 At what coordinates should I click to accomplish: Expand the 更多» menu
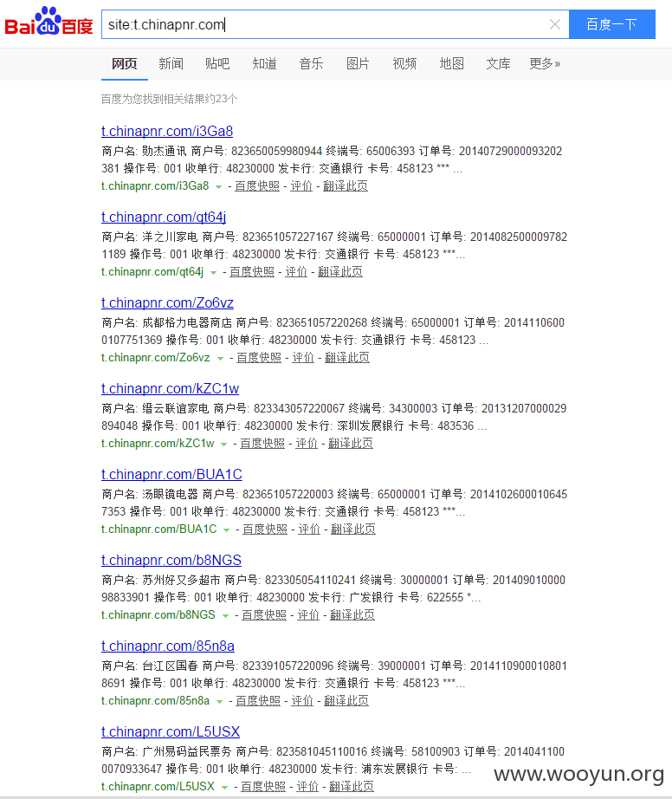pos(545,64)
